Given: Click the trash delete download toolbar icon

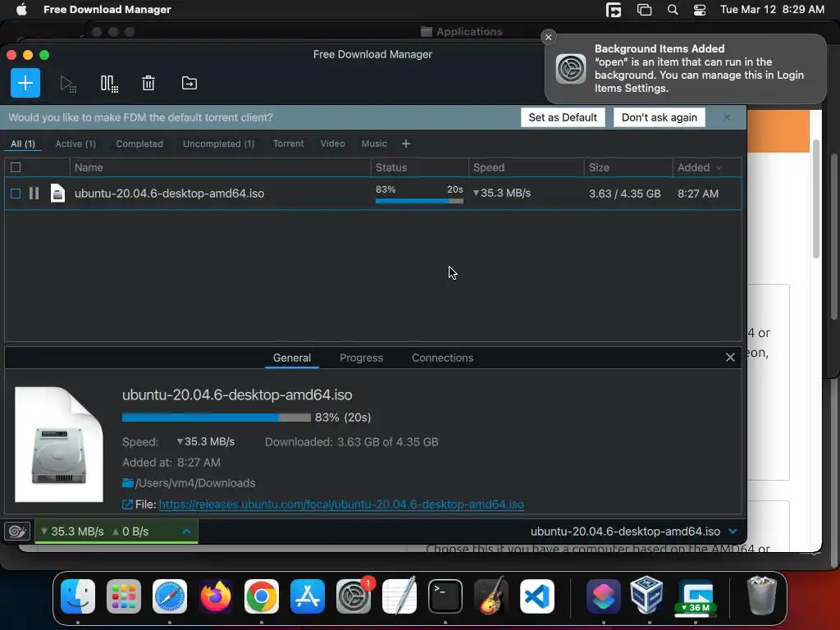Looking at the screenshot, I should (148, 83).
